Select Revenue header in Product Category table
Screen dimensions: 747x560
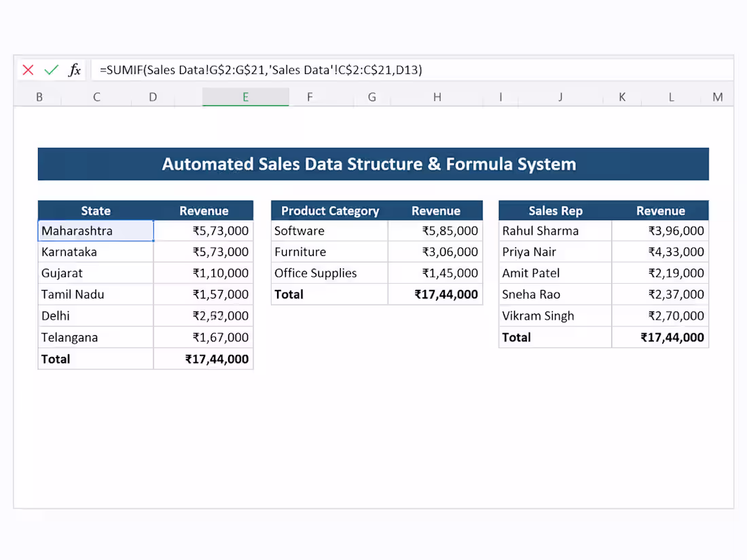(x=435, y=210)
